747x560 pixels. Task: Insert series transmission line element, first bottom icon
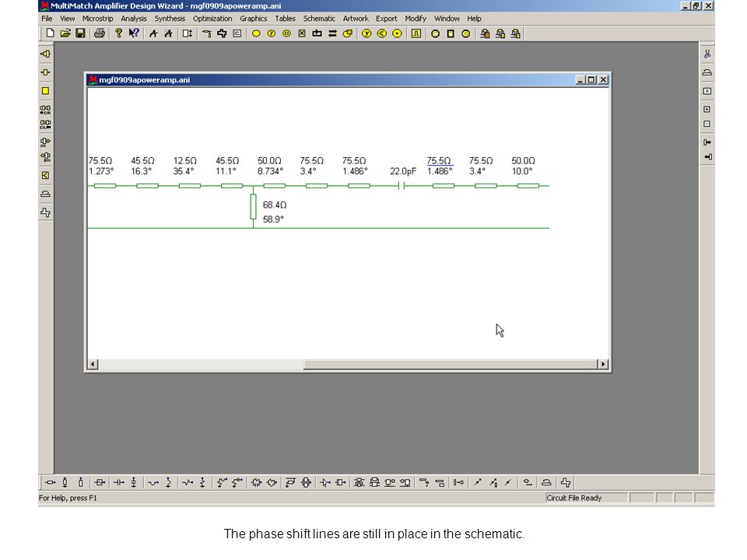50,482
